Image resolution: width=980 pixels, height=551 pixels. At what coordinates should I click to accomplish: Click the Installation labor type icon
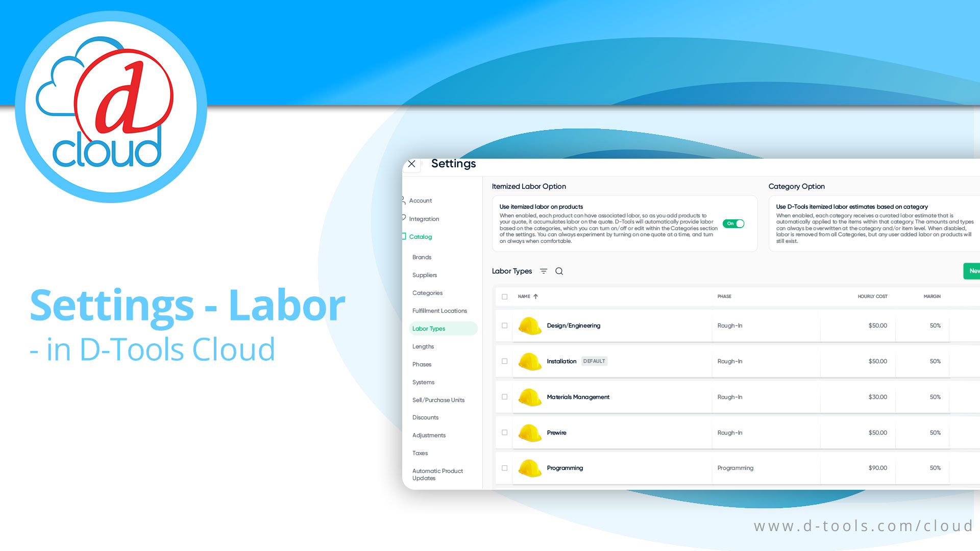(529, 361)
